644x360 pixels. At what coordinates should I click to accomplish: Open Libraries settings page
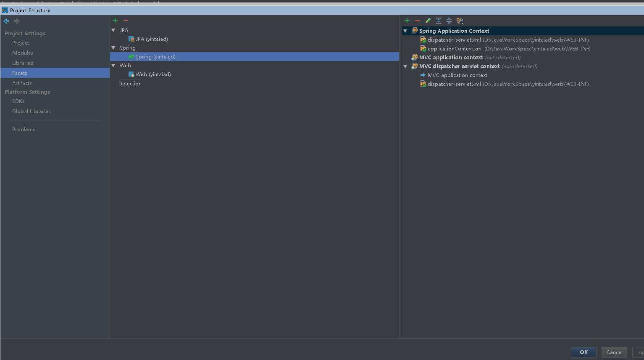tap(23, 63)
